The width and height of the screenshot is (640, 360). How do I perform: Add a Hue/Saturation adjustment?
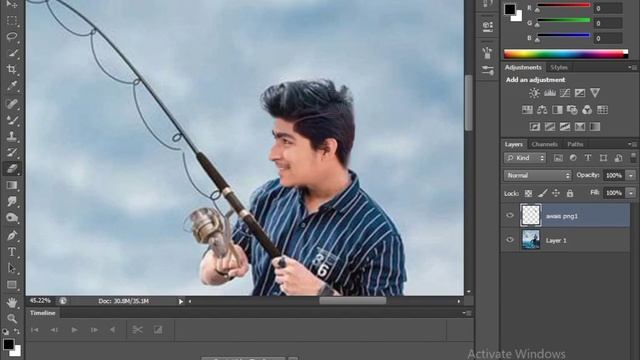[527, 110]
